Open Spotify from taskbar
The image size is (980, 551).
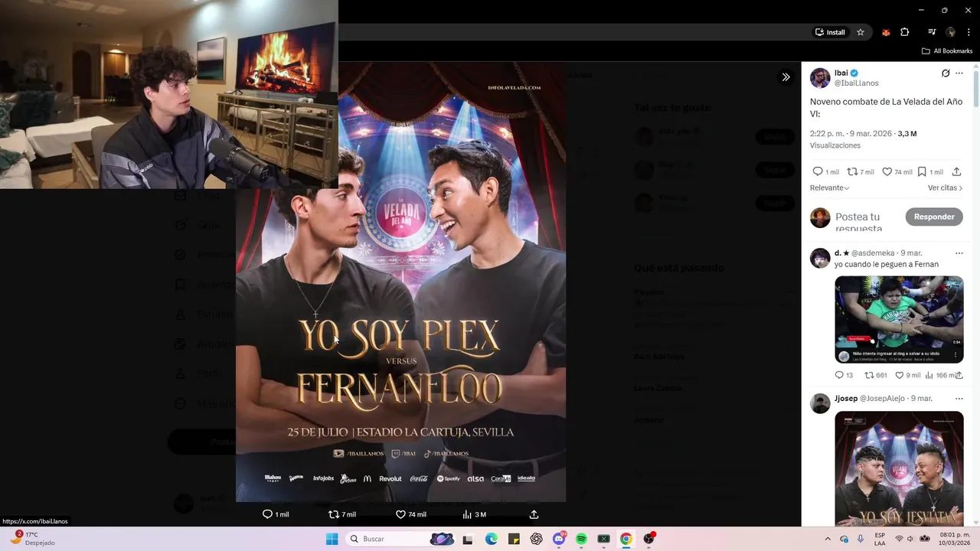coord(582,539)
